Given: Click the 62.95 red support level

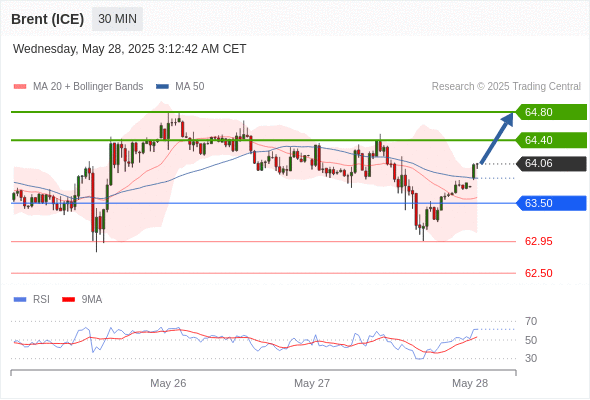Looking at the screenshot, I should click(x=538, y=241).
